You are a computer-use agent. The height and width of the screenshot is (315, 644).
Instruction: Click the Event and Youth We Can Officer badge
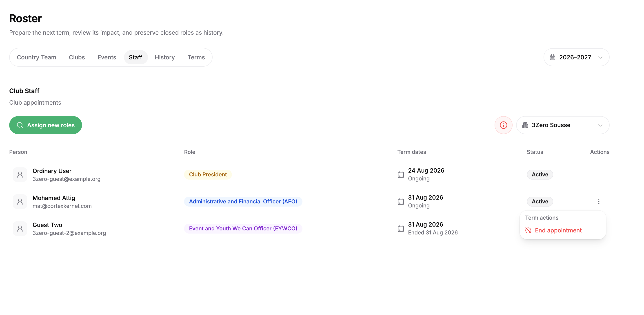pos(243,229)
